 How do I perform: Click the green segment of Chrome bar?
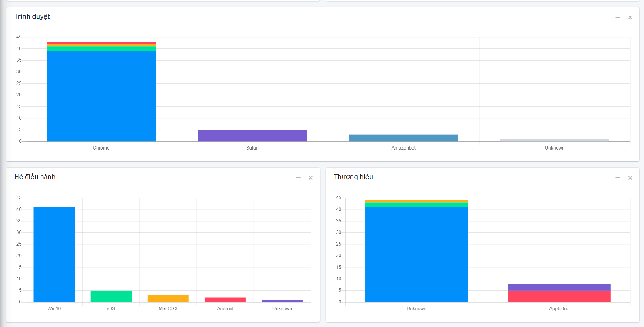pyautogui.click(x=101, y=49)
